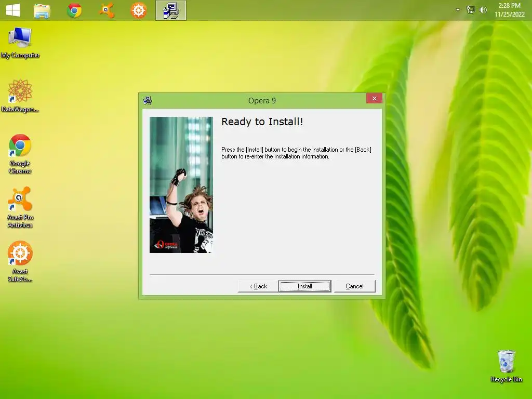Show hidden system tray icons
The width and height of the screenshot is (532, 399).
click(458, 10)
